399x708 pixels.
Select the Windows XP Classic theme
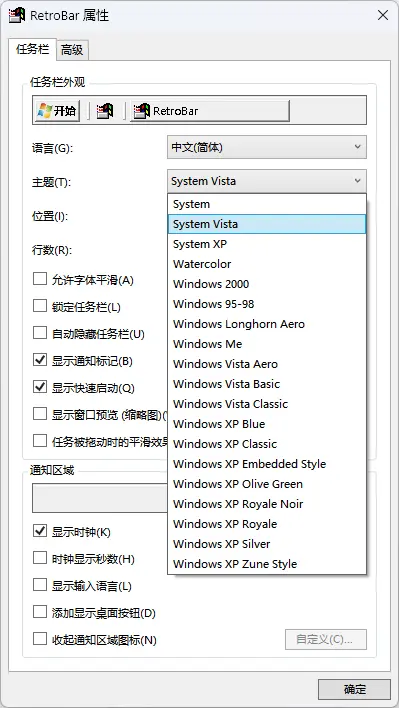[267, 444]
